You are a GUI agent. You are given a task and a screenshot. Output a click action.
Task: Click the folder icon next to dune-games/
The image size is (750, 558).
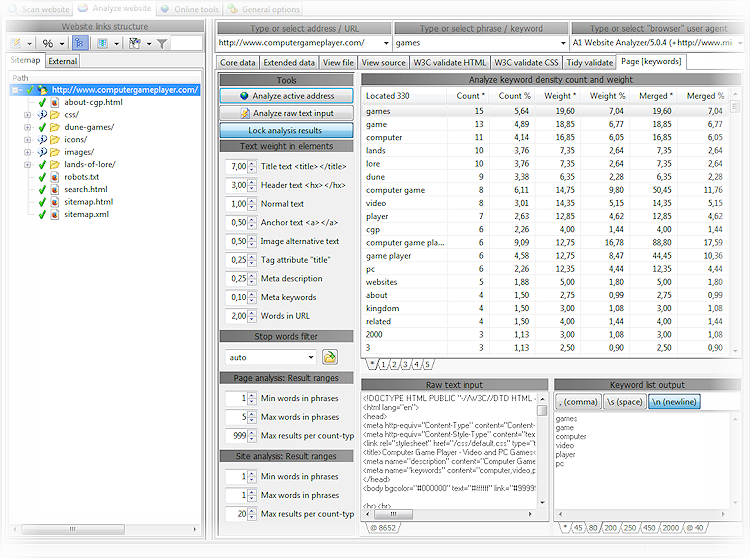[x=55, y=127]
